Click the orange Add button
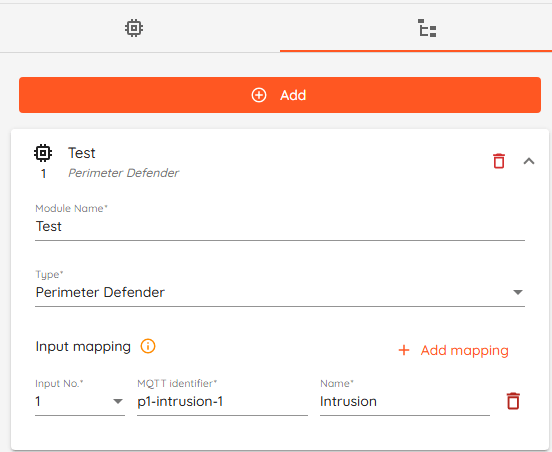 coord(280,95)
